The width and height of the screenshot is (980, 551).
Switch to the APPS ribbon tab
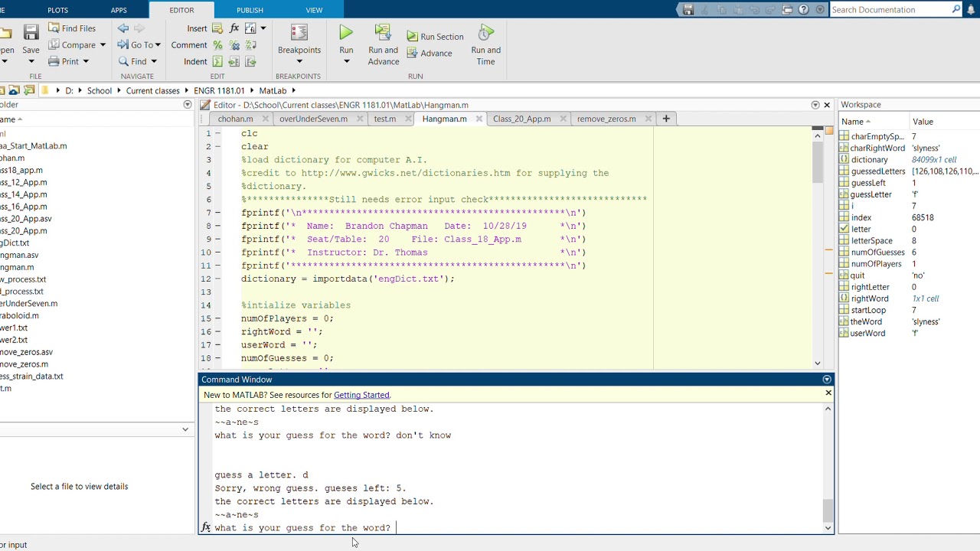pyautogui.click(x=119, y=10)
